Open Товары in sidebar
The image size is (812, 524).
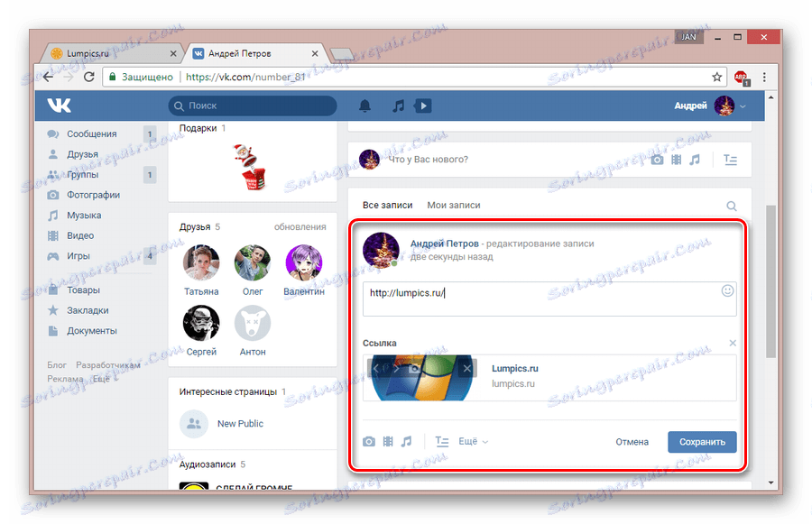tap(83, 290)
